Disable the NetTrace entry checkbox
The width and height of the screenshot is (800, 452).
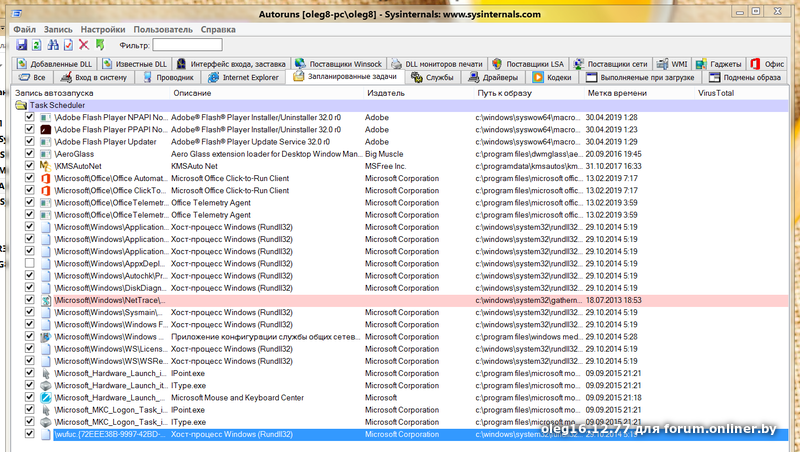click(30, 300)
